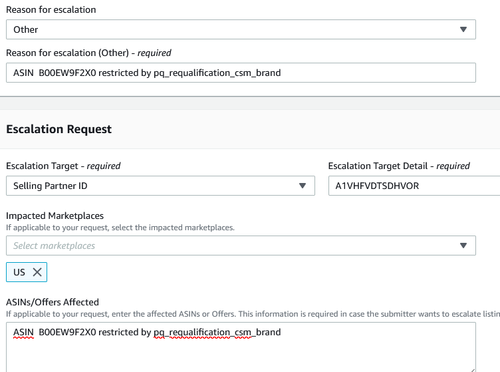Click the Reason for escalation (Other) text field
The width and height of the screenshot is (500, 372).
coord(241,73)
